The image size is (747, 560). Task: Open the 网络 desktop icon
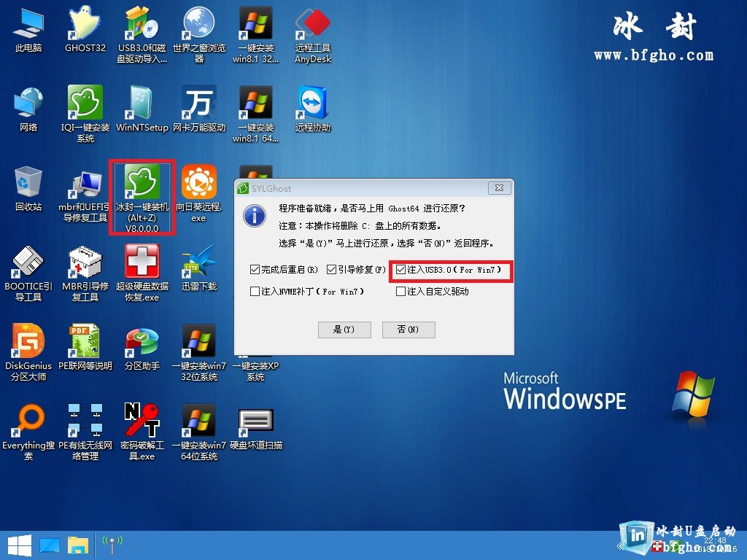tap(28, 109)
